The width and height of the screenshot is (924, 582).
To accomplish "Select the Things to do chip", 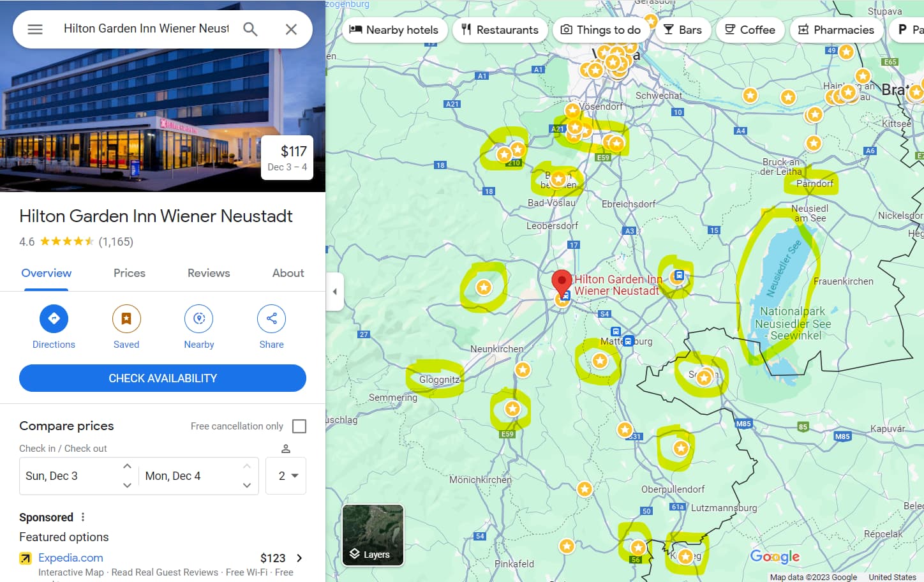I will 600,30.
